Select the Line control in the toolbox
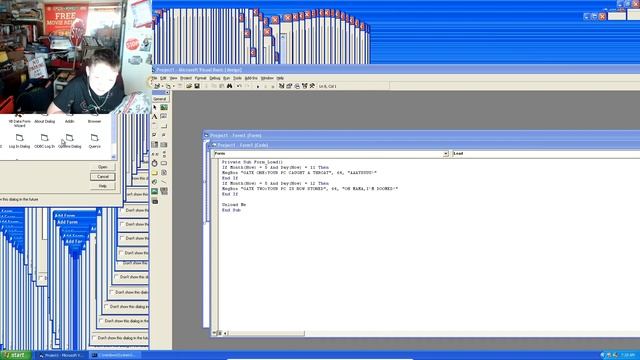The width and height of the screenshot is (640, 360). [164, 182]
